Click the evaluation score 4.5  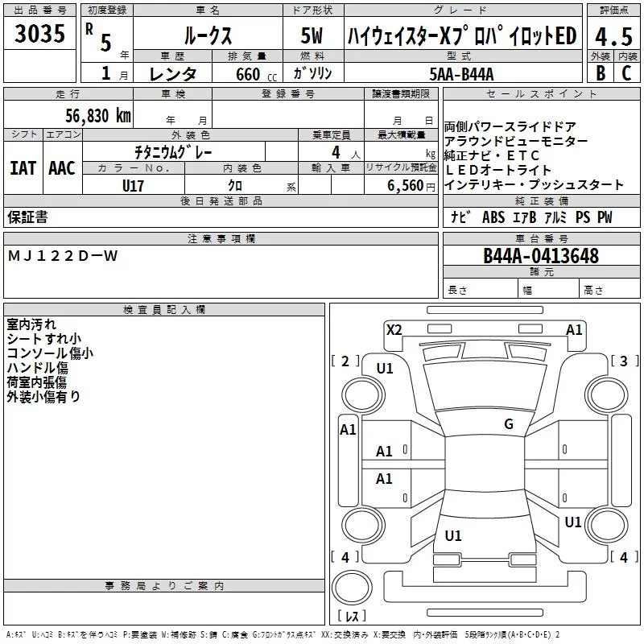pyautogui.click(x=613, y=36)
